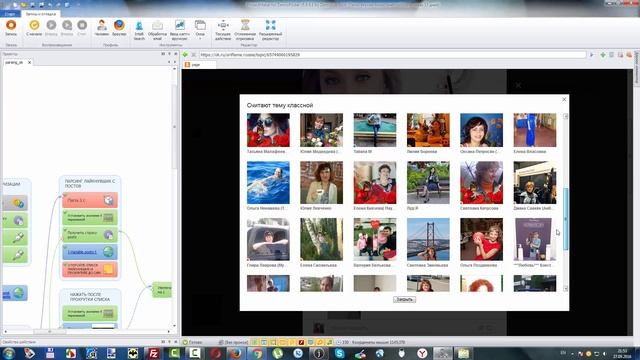The height and width of the screenshot is (360, 640).
Task: Click the scroll-up arrow of likes dialog
Action: [566, 116]
